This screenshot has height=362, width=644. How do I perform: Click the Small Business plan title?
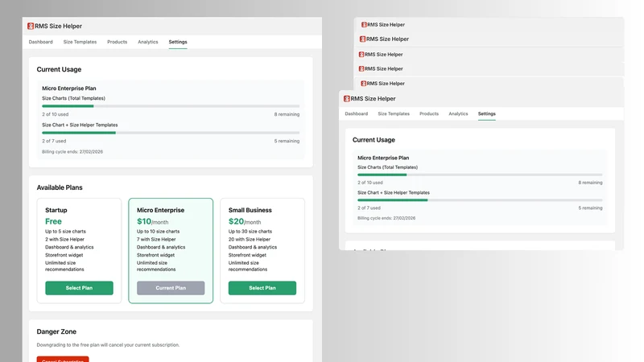tap(250, 210)
